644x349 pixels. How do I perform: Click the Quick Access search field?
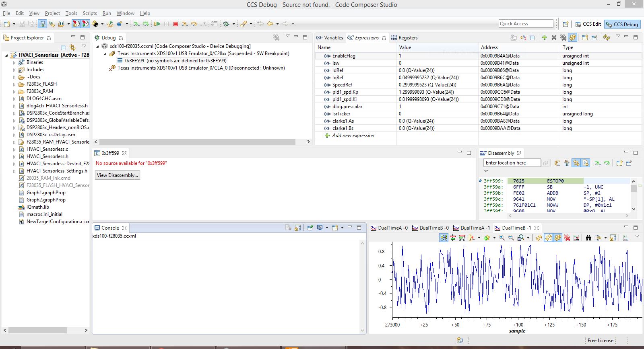point(526,24)
